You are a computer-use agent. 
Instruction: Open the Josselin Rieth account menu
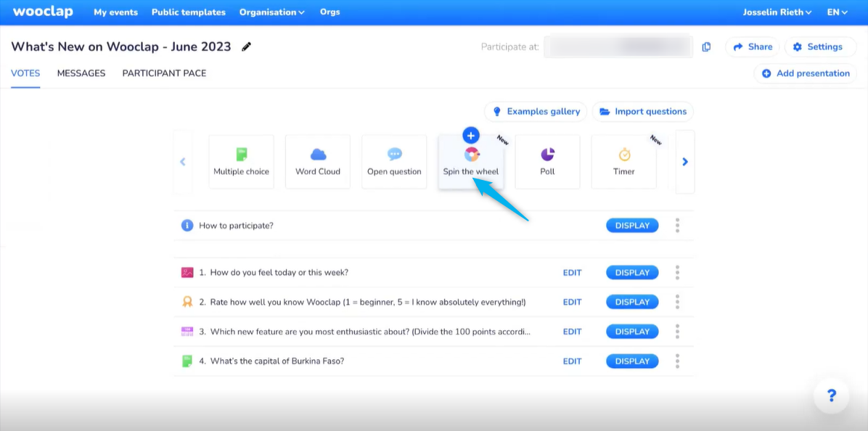point(777,12)
